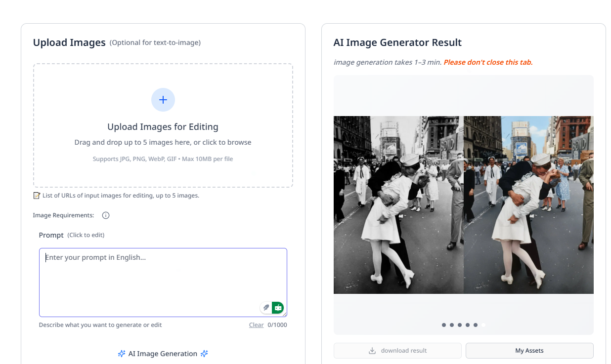
Task: Select the fourth carousel dot
Action: [468, 325]
